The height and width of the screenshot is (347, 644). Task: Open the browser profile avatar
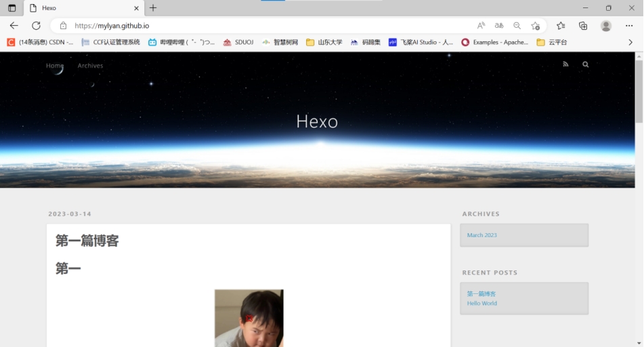coord(606,26)
